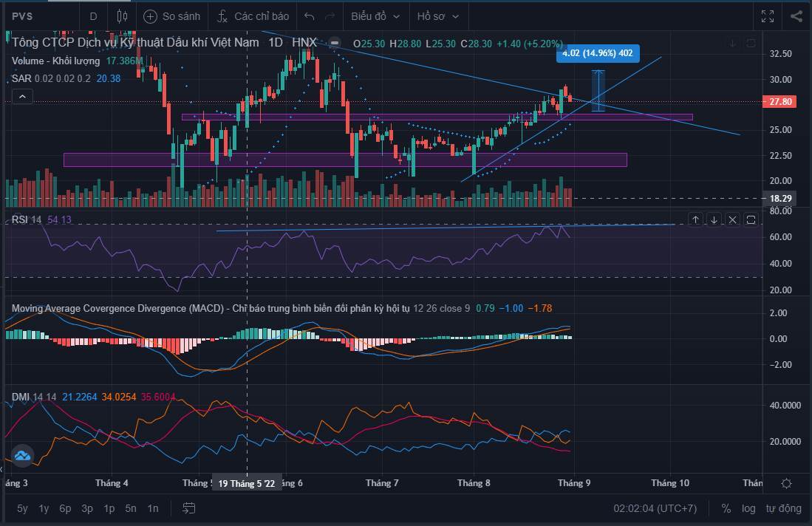The width and height of the screenshot is (812, 526).
Task: Toggle tự động auto scale
Action: [783, 508]
